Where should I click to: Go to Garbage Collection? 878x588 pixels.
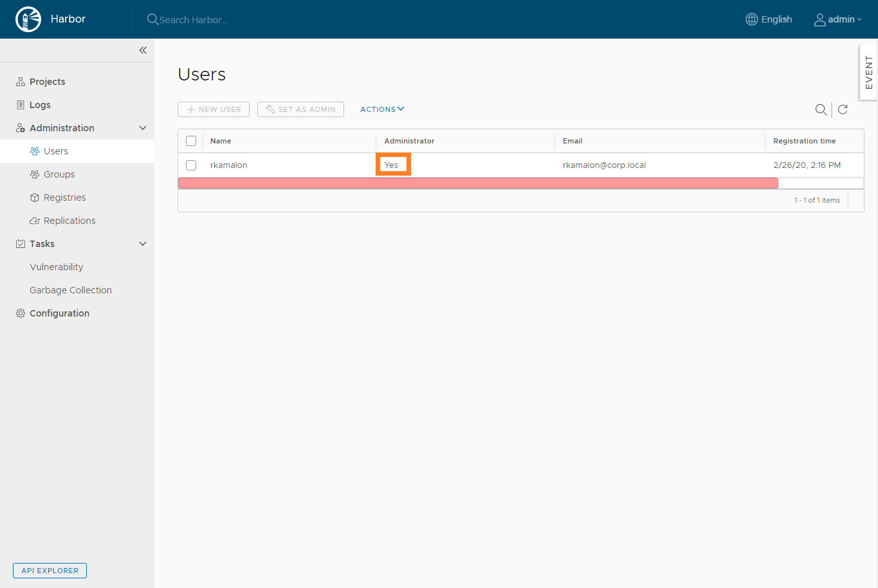71,290
